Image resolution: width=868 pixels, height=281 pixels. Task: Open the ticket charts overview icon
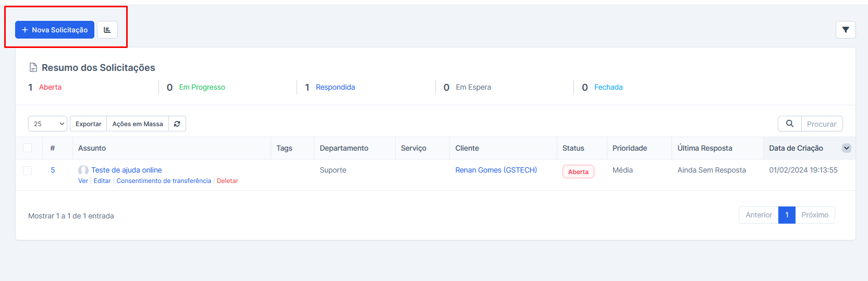[107, 30]
